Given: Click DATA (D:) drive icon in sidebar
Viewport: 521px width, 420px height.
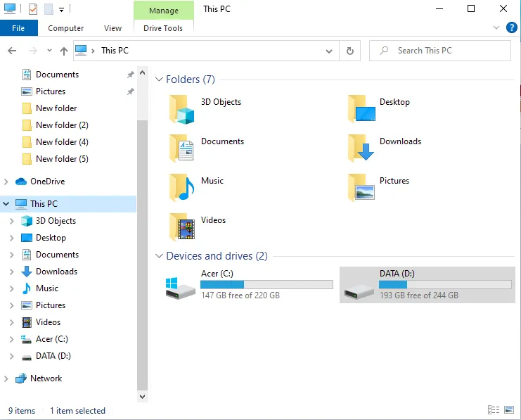Looking at the screenshot, I should [26, 357].
